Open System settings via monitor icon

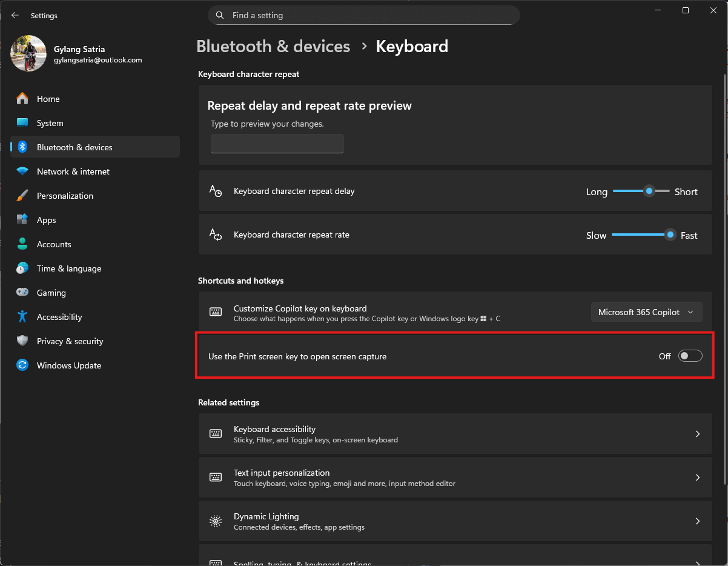click(22, 123)
